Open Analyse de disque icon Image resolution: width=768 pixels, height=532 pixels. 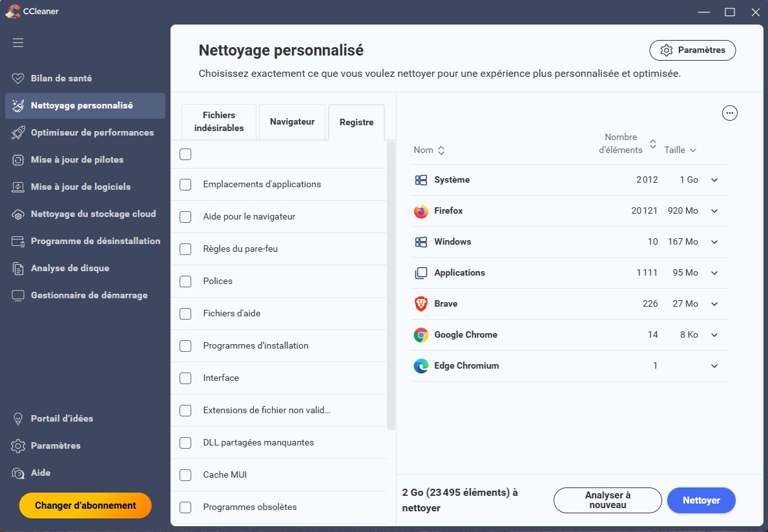[19, 268]
